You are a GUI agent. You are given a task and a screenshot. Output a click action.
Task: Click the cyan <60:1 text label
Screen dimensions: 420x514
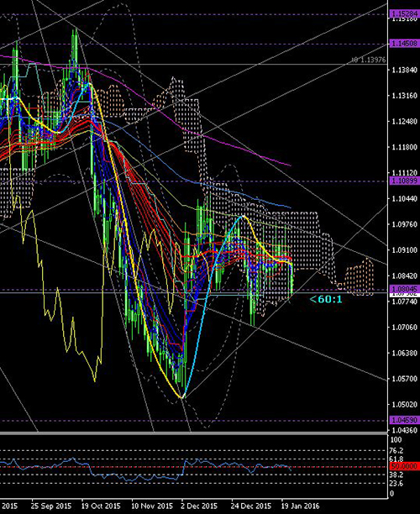[326, 299]
